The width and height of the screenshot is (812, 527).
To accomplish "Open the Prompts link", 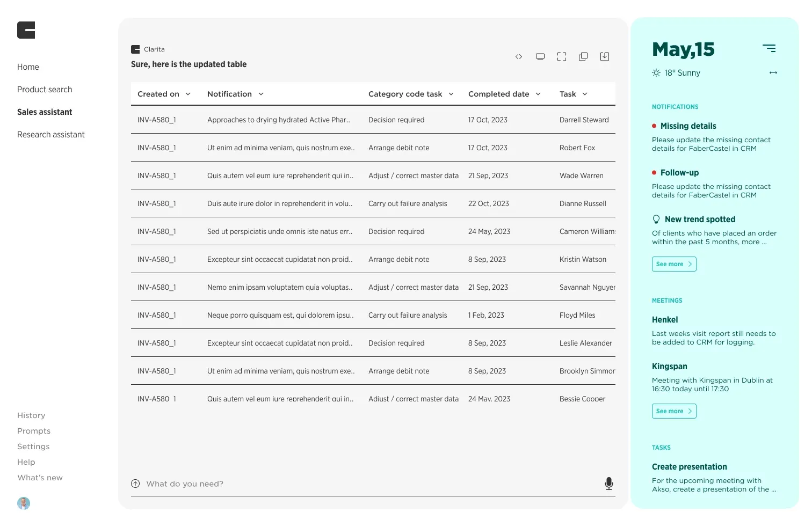I will [x=34, y=431].
